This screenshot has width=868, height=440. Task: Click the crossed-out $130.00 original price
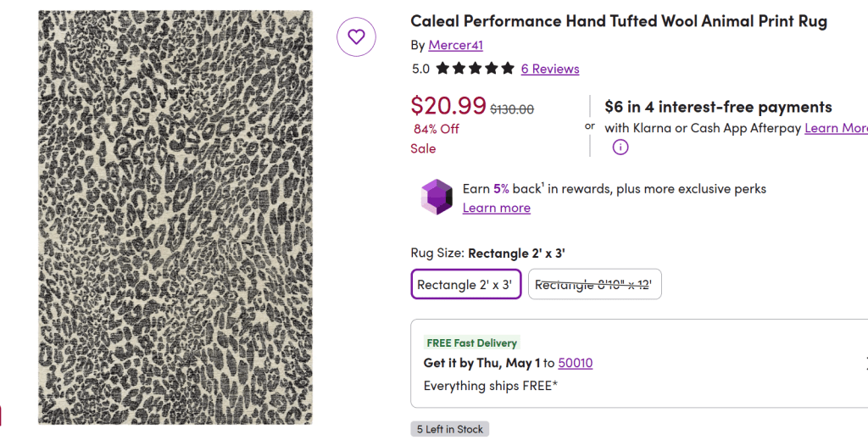click(512, 109)
